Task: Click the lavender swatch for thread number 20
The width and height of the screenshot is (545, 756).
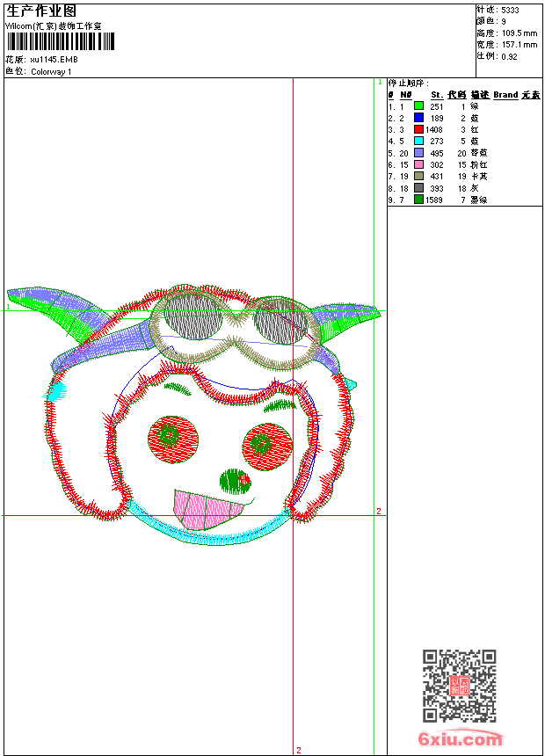Action: point(418,153)
